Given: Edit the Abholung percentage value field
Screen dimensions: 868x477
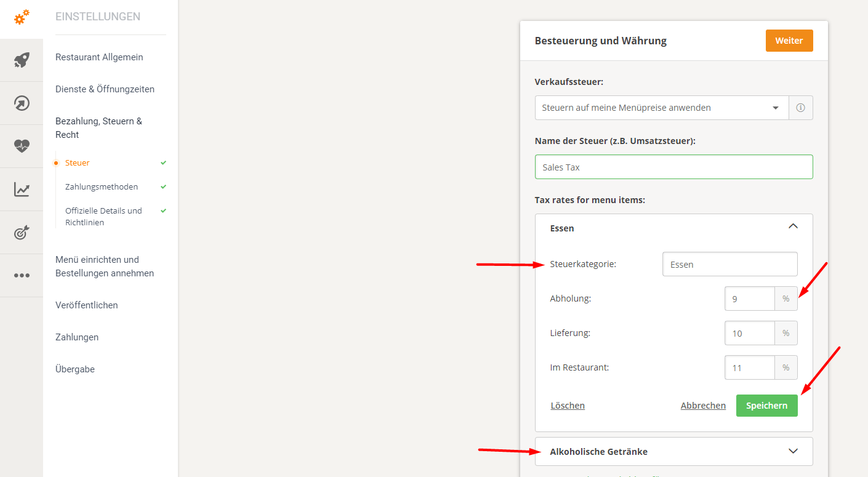Looking at the screenshot, I should tap(749, 298).
